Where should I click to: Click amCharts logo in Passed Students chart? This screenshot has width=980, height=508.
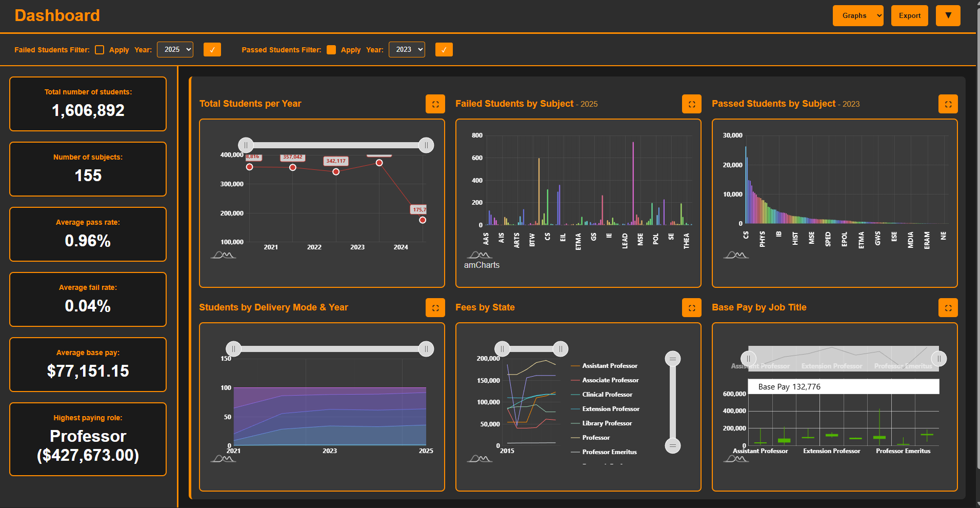point(736,255)
